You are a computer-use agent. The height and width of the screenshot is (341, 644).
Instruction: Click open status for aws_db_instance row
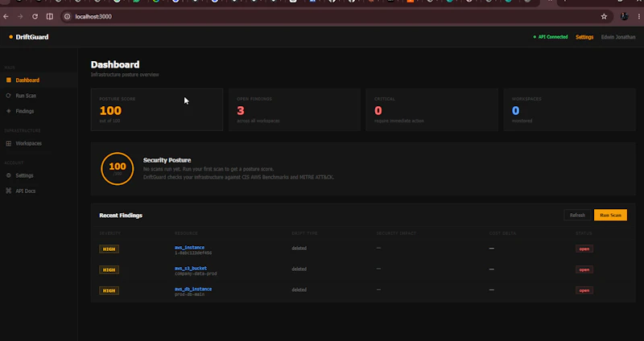[584, 290]
